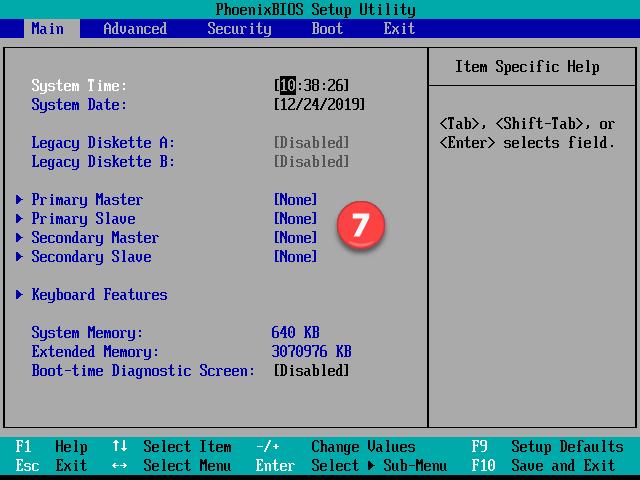Select the Legacy Diskette A label

(x=103, y=143)
